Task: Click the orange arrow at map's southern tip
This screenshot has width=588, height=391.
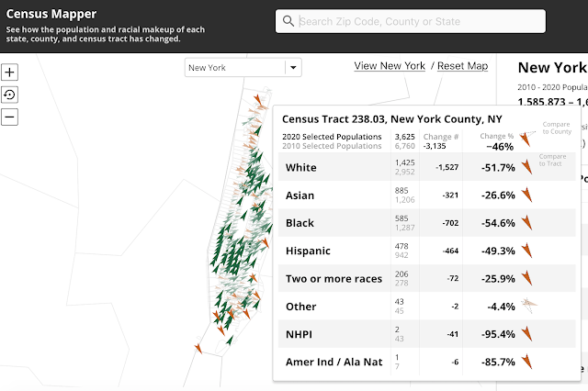Action: click(198, 348)
